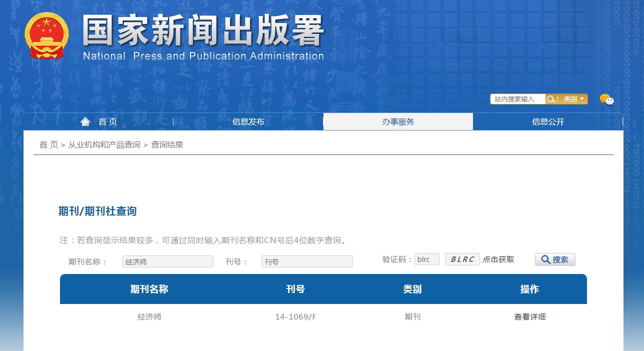Return home via breadcrumb 首 页 link
The image size is (644, 351).
(x=48, y=146)
